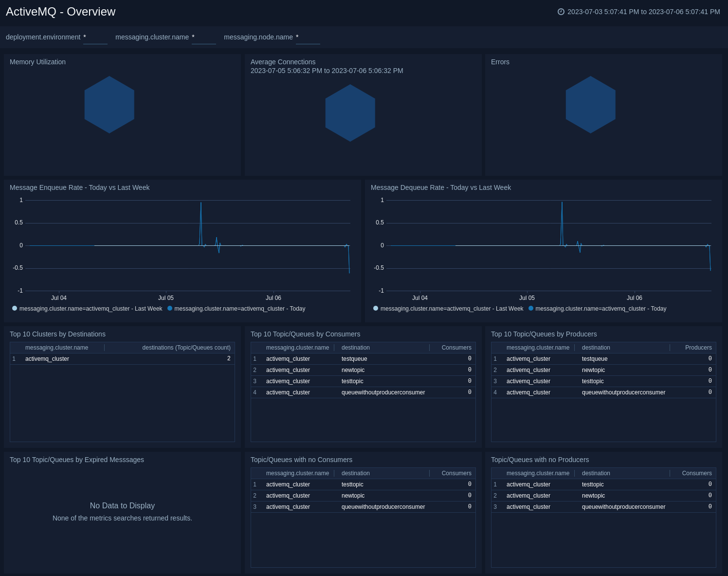Edit the messaging.node.name filter value
Image resolution: width=728 pixels, height=576 pixels.
tap(308, 37)
